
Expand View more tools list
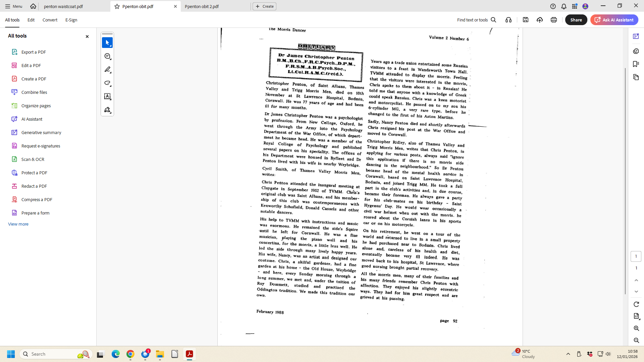tap(18, 224)
